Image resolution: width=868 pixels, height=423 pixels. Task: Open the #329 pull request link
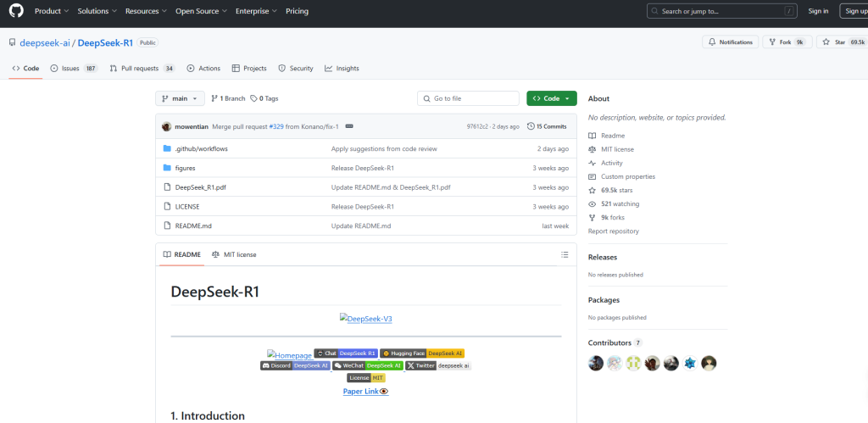pyautogui.click(x=276, y=127)
